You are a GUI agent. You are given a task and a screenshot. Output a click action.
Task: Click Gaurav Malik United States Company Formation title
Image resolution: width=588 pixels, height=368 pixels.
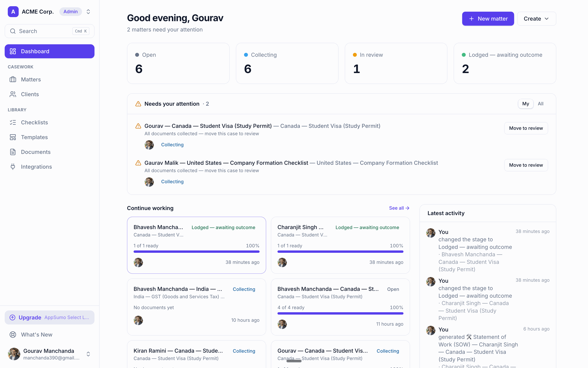[226, 163]
